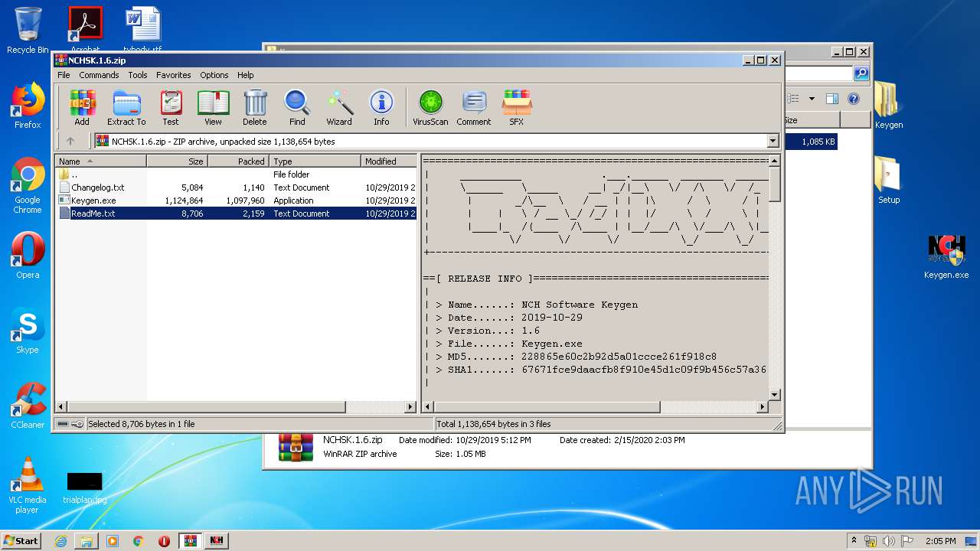Click the comment pane scroll up arrow

(x=774, y=161)
